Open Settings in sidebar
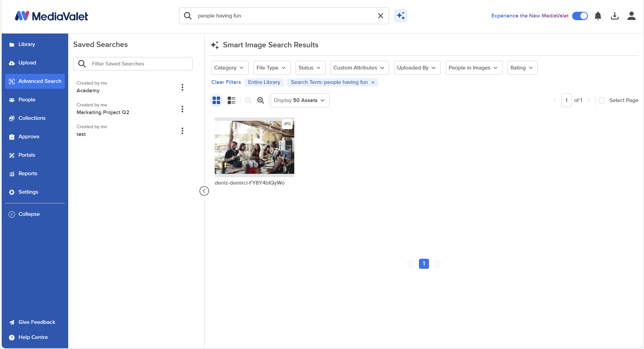 (35, 192)
